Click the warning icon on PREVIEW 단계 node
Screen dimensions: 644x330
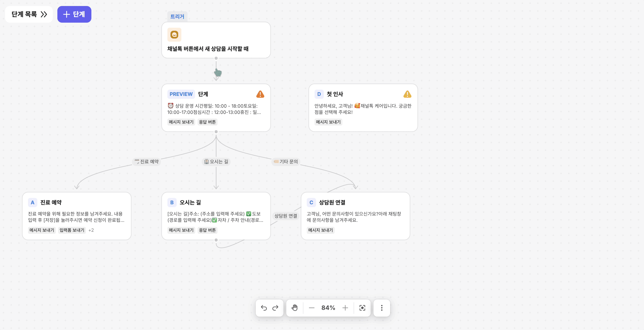(260, 94)
